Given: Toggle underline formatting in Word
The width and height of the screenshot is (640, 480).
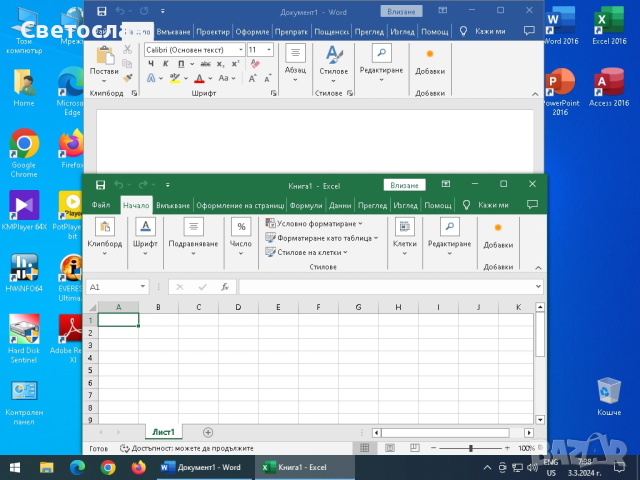Looking at the screenshot, I should click(x=179, y=64).
